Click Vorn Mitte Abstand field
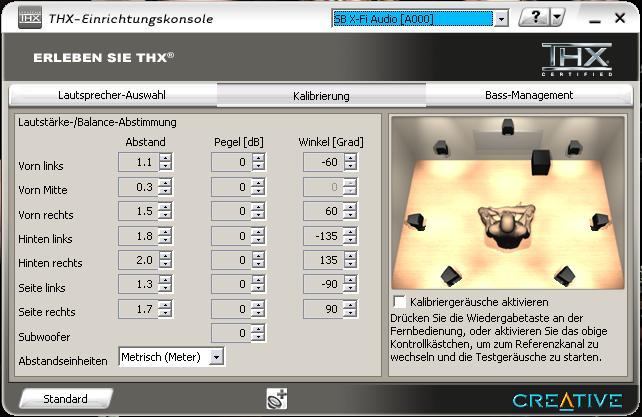The width and height of the screenshot is (642, 417). [x=138, y=187]
